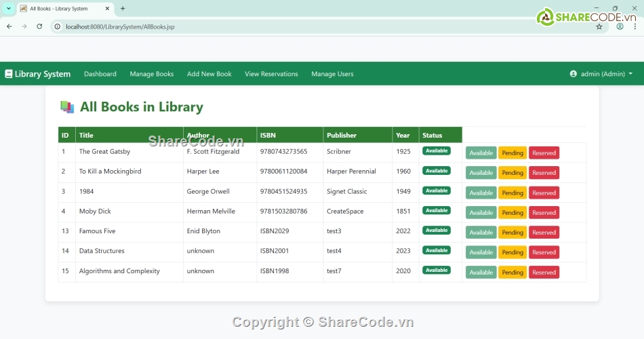This screenshot has height=339, width=644.
Task: Mark 1984 as Pending
Action: [512, 193]
